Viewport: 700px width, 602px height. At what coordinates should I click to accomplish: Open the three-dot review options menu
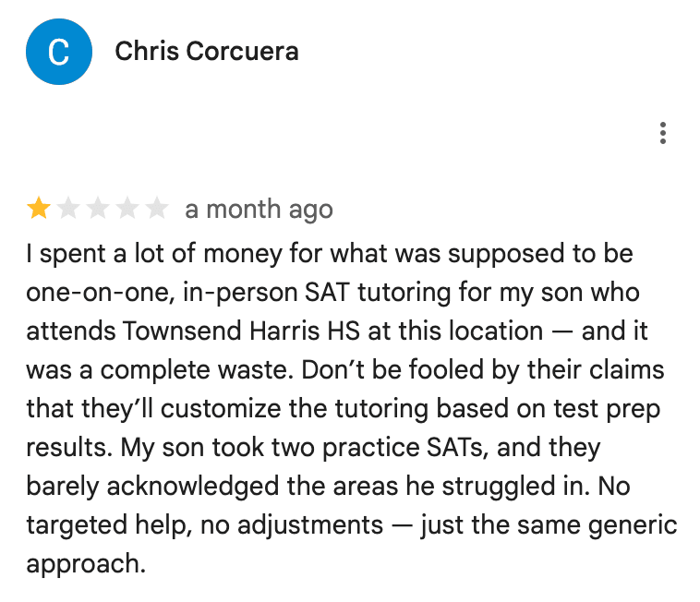click(663, 134)
